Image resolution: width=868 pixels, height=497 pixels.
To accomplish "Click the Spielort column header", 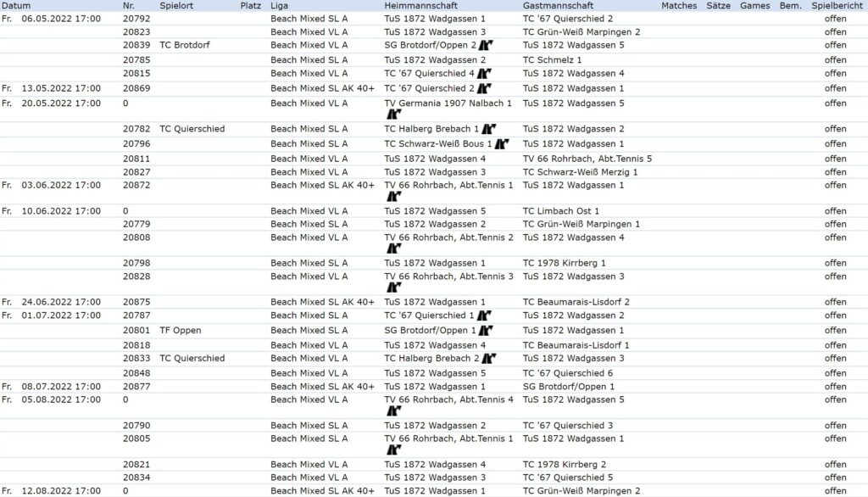I will click(176, 6).
